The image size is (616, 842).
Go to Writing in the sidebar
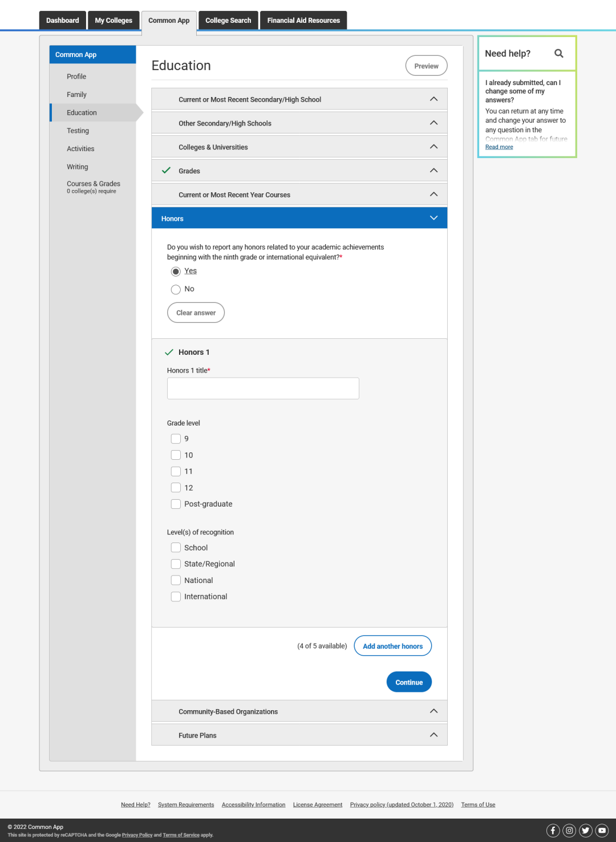[x=78, y=167]
